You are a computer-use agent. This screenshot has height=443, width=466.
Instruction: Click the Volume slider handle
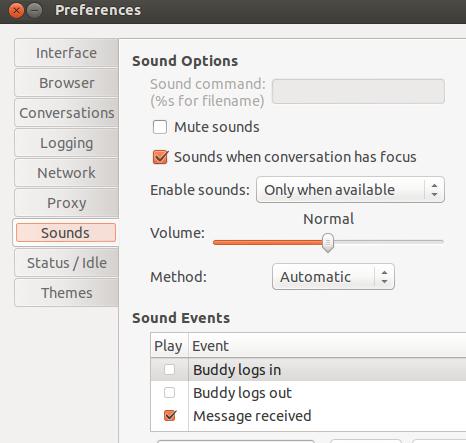(x=328, y=242)
